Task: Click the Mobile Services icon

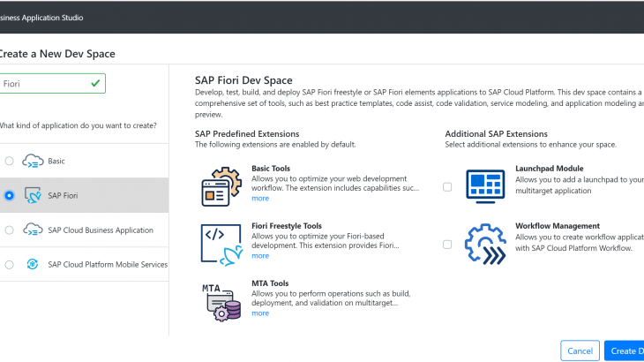Action: pyautogui.click(x=33, y=264)
